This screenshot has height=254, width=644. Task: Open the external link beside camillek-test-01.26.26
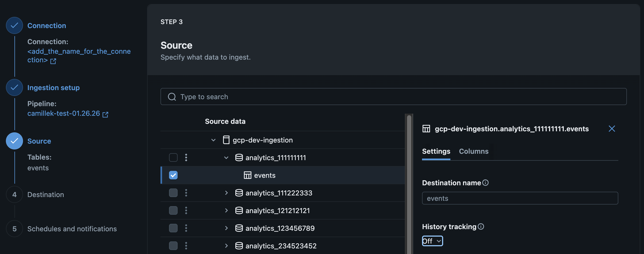click(x=105, y=114)
